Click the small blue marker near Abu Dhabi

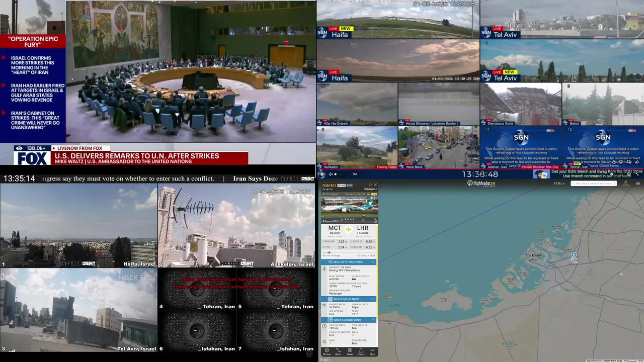[x=545, y=258]
